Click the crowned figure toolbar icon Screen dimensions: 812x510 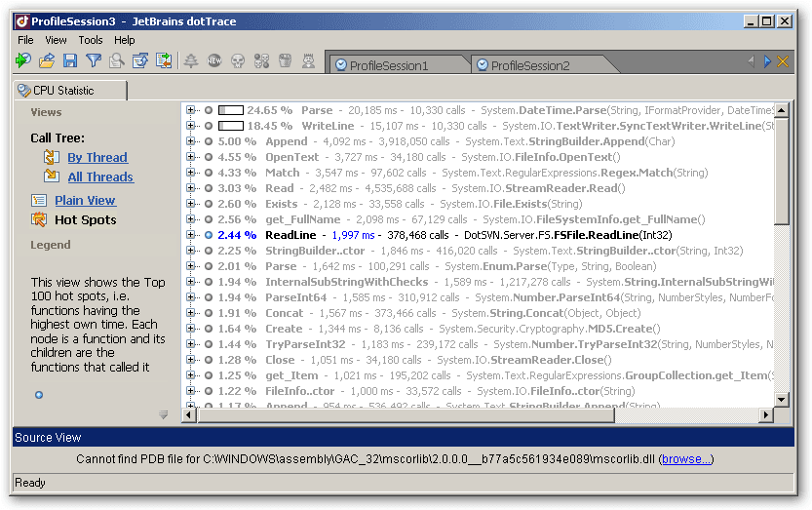[x=308, y=60]
